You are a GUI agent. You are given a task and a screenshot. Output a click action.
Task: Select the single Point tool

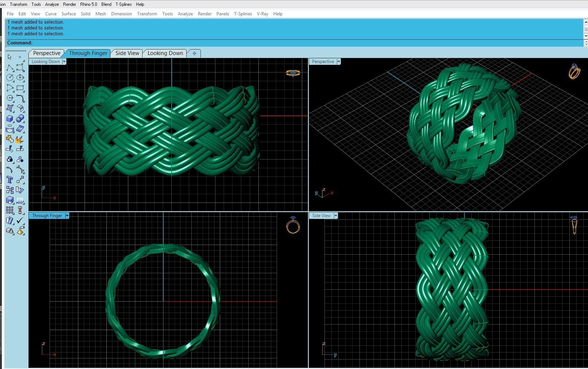(20, 57)
